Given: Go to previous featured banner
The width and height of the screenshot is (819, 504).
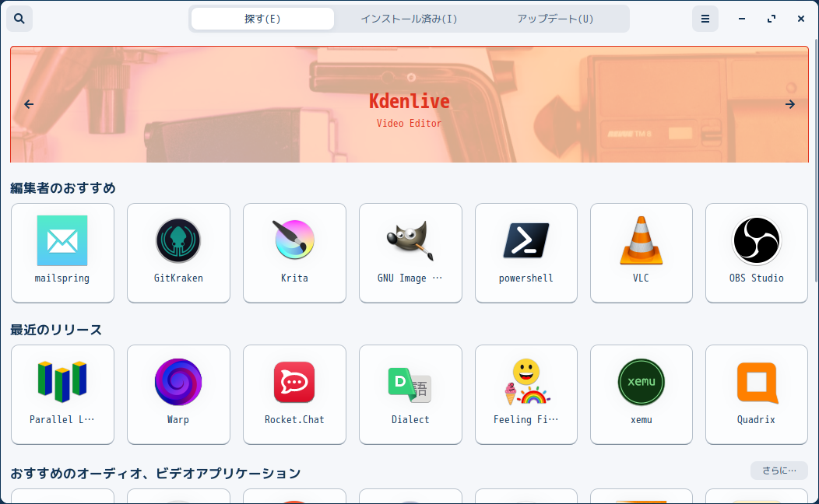Looking at the screenshot, I should (x=29, y=104).
